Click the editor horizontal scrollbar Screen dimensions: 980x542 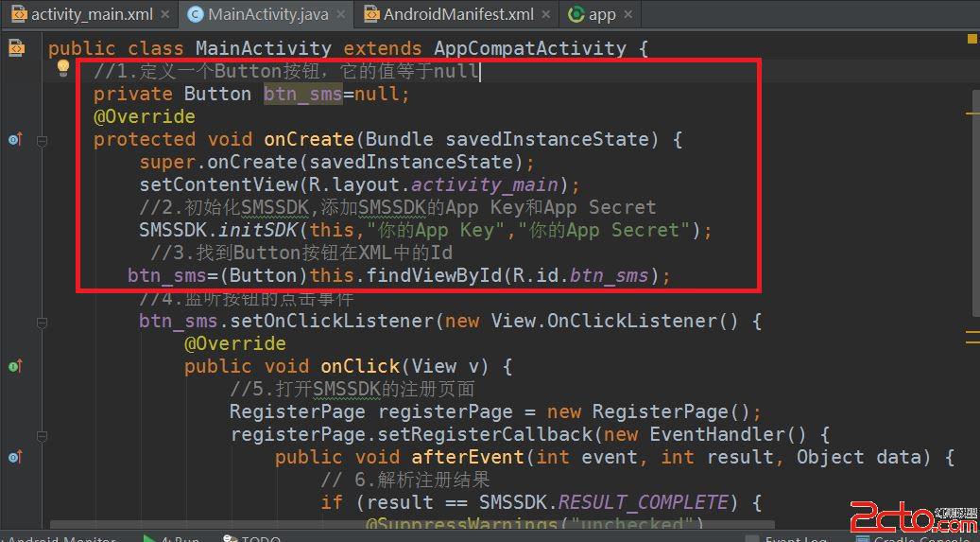(x=412, y=524)
